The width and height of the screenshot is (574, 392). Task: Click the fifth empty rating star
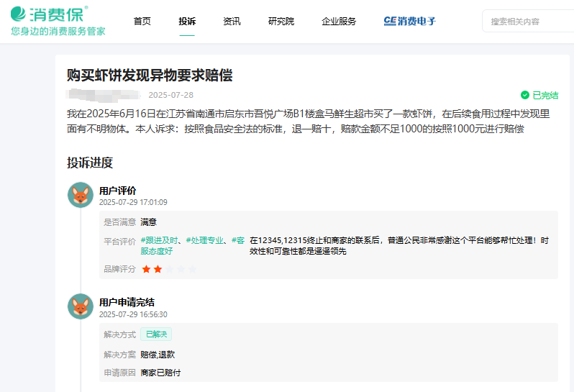tap(193, 270)
